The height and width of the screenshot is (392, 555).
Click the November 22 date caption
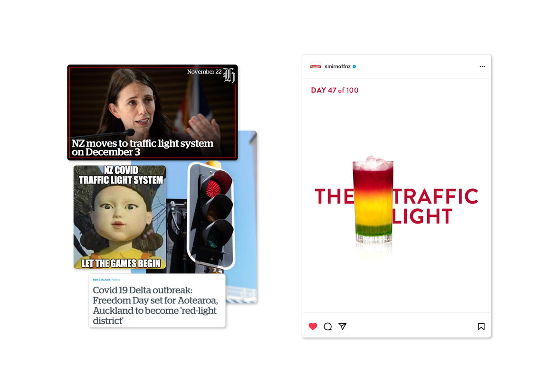tap(204, 72)
